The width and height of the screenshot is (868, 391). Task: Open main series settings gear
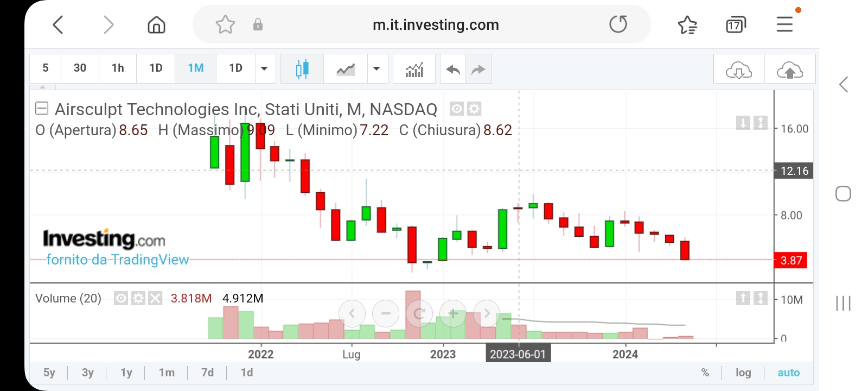click(x=474, y=109)
